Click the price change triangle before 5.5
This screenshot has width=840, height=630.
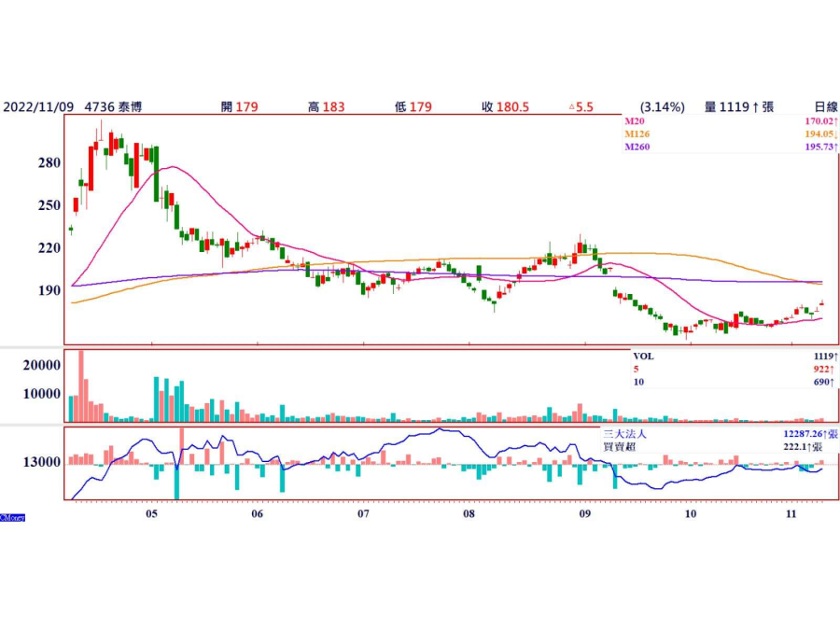coord(572,107)
